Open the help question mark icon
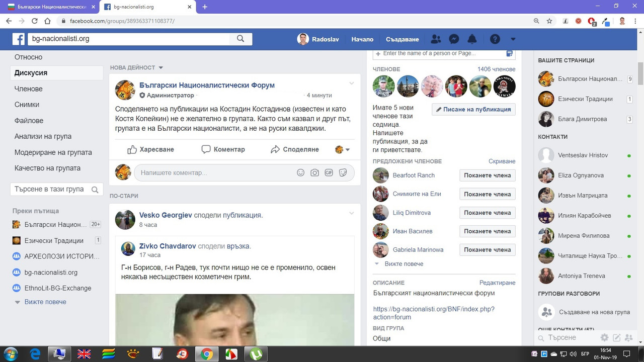This screenshot has width=644, height=362. 495,39
